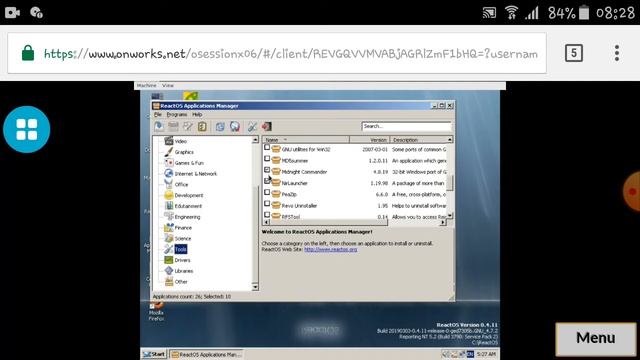Click the category tree scroll-up arrow
The height and width of the screenshot is (360, 640).
click(255, 140)
